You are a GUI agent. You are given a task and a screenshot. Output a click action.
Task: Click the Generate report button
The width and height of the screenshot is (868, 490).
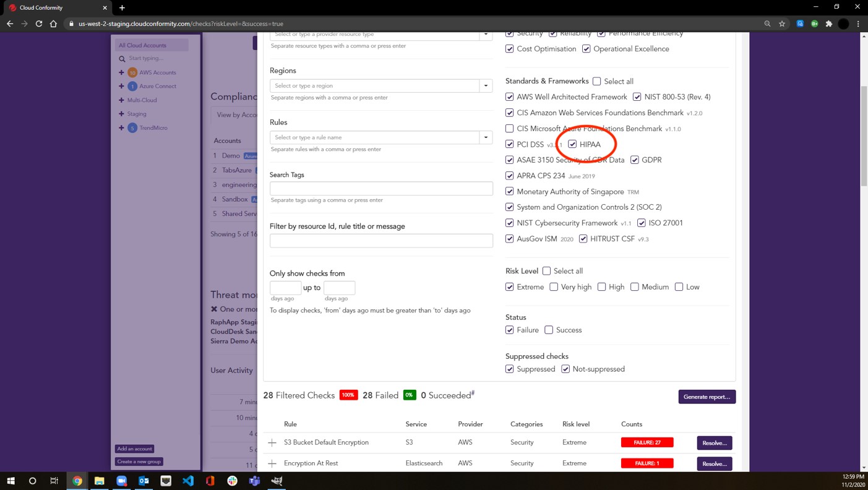[x=707, y=397]
